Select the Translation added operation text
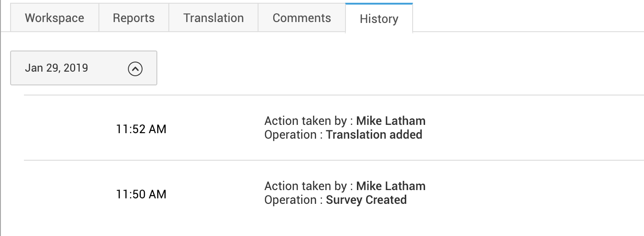This screenshot has height=236, width=644. click(374, 135)
